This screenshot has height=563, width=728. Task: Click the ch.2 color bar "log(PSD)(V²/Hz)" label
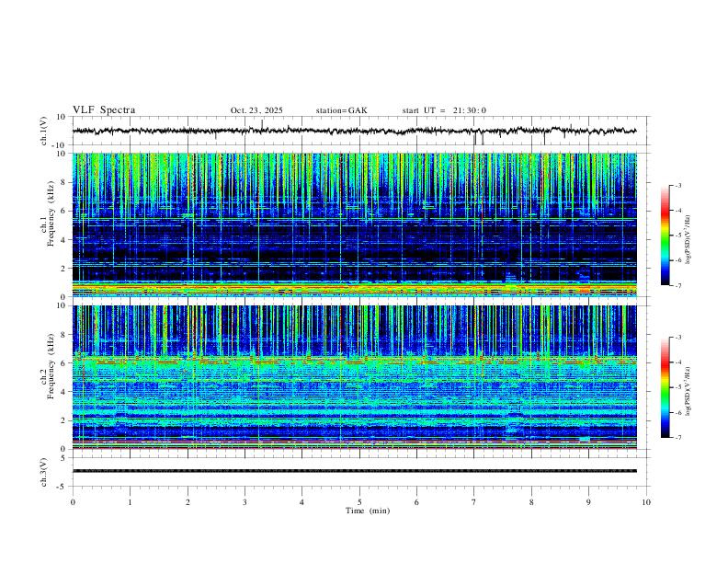(x=688, y=391)
